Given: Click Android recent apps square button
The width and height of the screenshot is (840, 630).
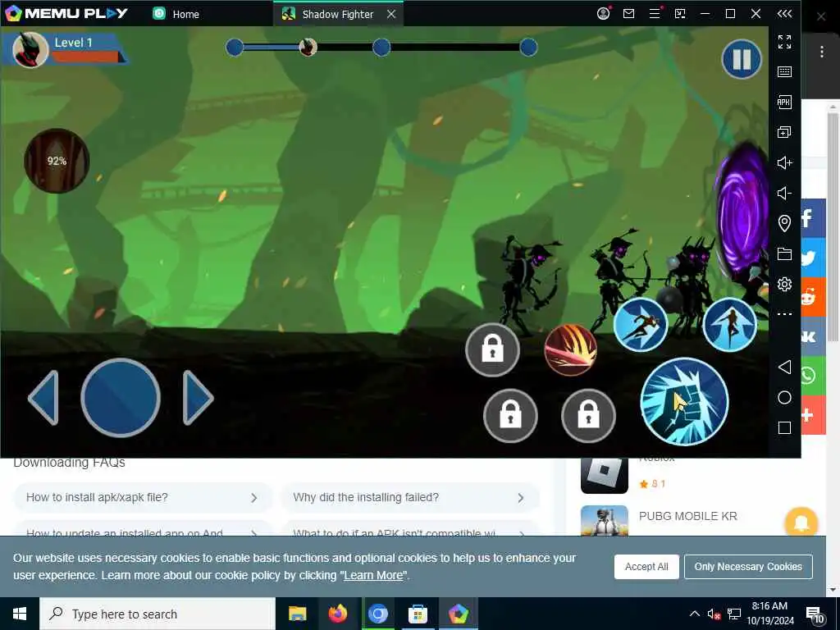Looking at the screenshot, I should click(x=784, y=427).
